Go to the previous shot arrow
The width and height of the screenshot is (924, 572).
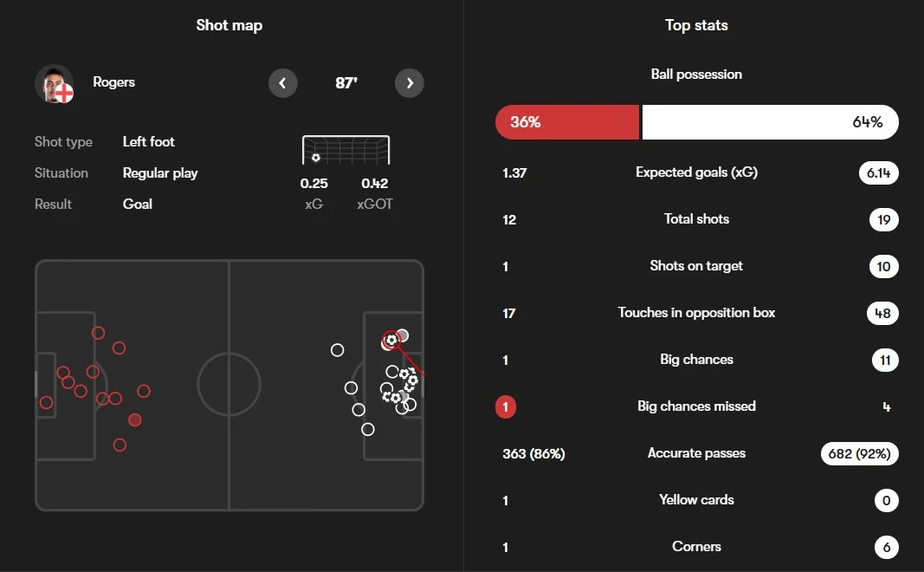pyautogui.click(x=283, y=83)
